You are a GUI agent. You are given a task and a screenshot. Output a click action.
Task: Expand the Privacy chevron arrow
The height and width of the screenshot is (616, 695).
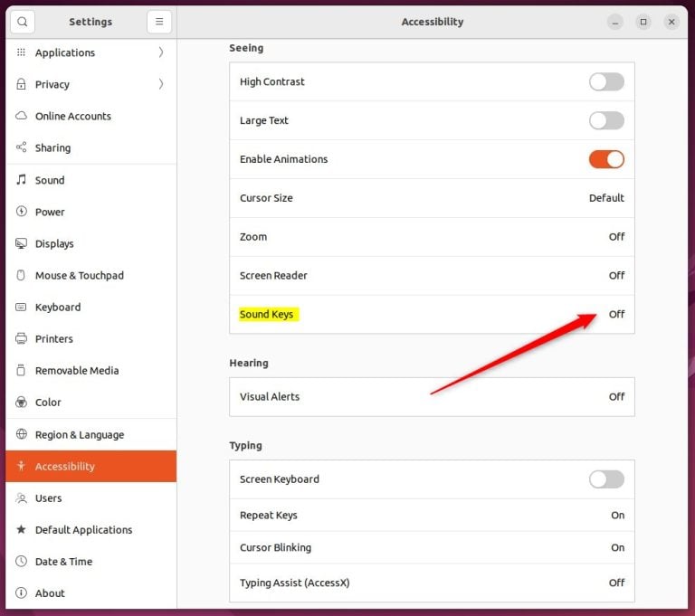point(161,84)
